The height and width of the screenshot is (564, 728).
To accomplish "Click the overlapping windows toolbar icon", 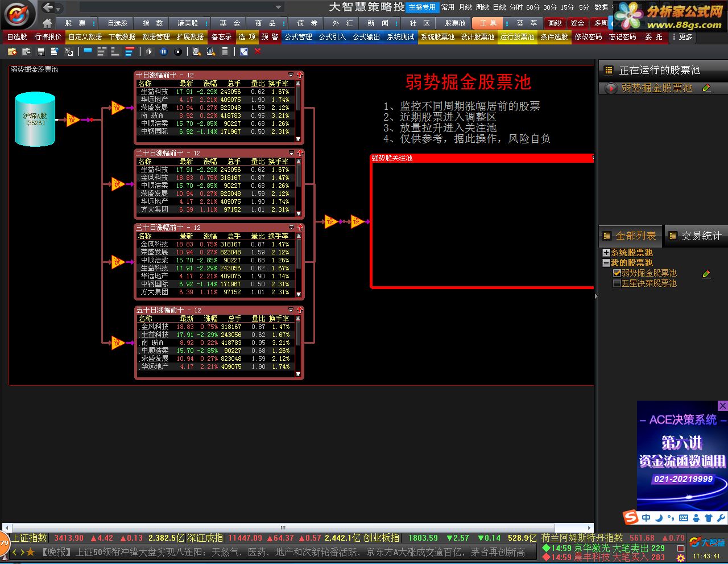I will click(69, 52).
